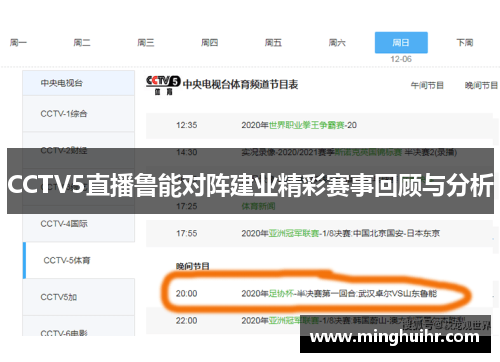Click the 20:00 time entry
500x362 pixels.
[187, 294]
